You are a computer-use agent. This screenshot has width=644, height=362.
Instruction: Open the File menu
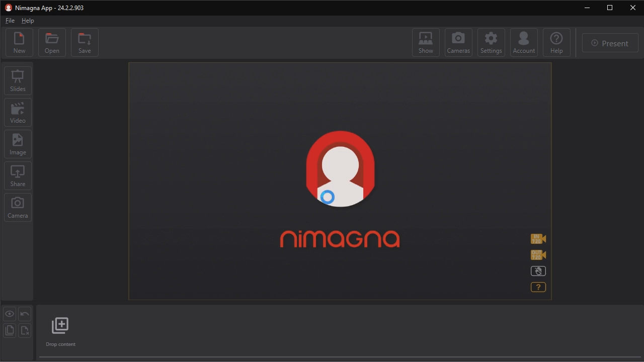pos(10,21)
